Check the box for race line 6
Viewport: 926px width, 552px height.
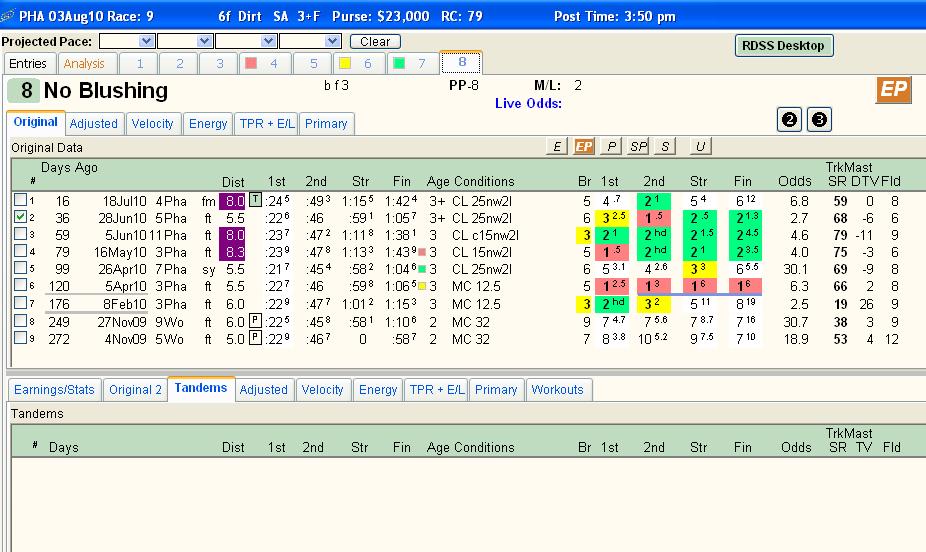pos(20,285)
